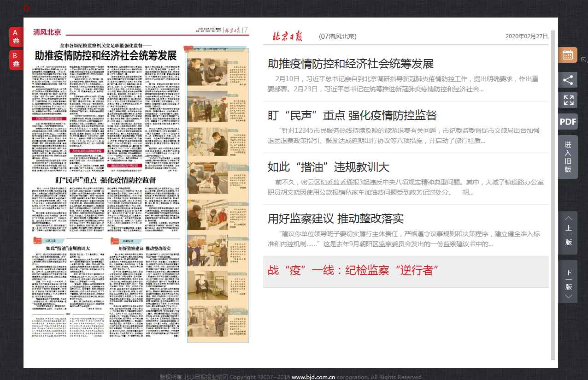Toggle fullscreen view icon
Image resolution: width=588 pixels, height=380 pixels.
568,100
